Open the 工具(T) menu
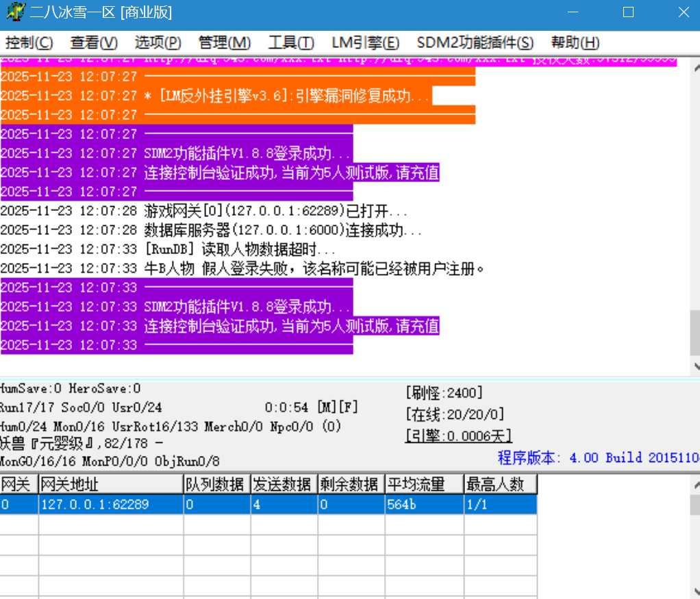Image resolution: width=700 pixels, height=599 pixels. click(291, 42)
